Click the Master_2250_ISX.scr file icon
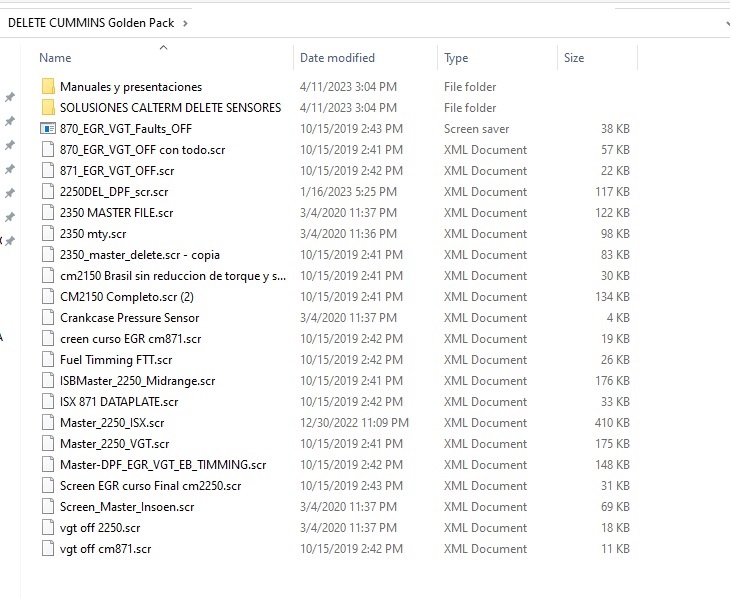The width and height of the screenshot is (730, 598). pos(48,423)
